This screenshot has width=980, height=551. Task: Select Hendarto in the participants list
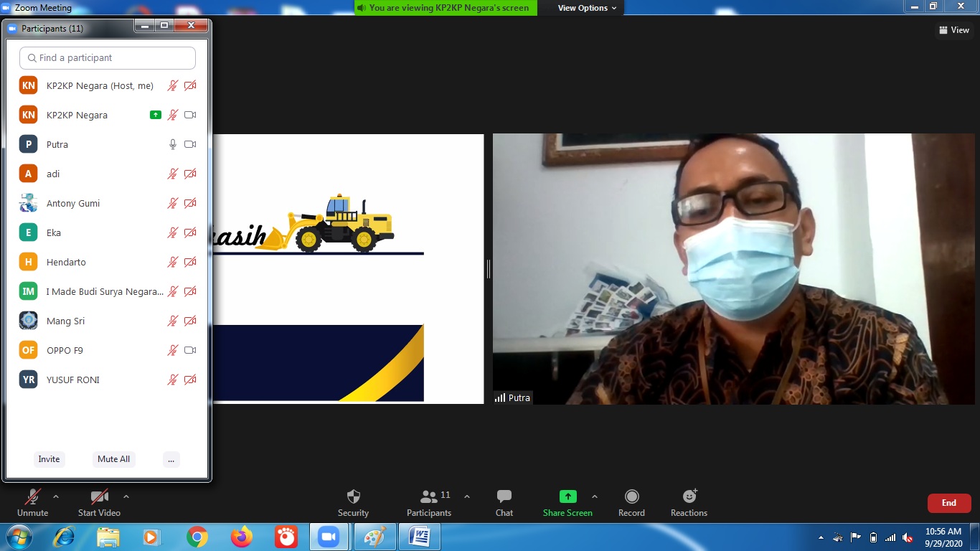pyautogui.click(x=66, y=262)
